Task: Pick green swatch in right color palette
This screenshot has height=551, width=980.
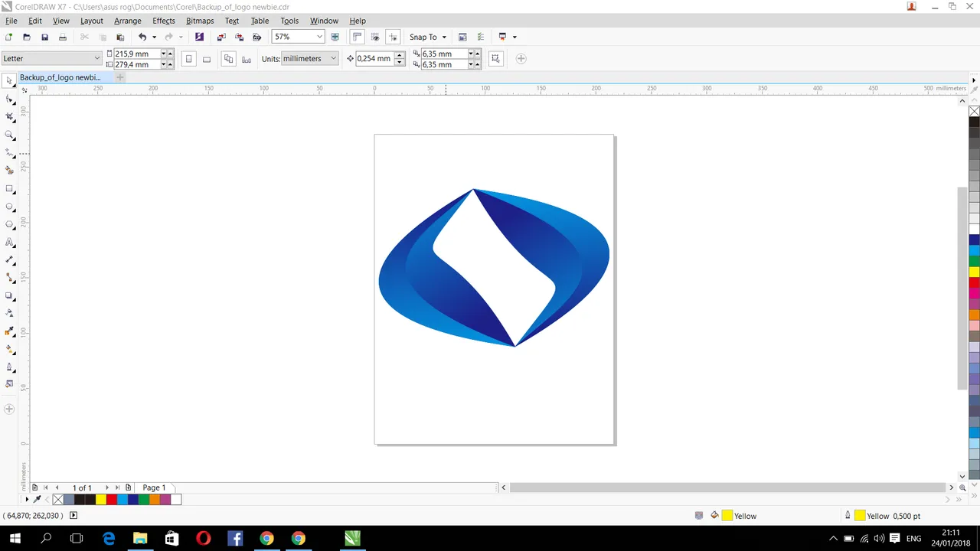Action: point(975,261)
